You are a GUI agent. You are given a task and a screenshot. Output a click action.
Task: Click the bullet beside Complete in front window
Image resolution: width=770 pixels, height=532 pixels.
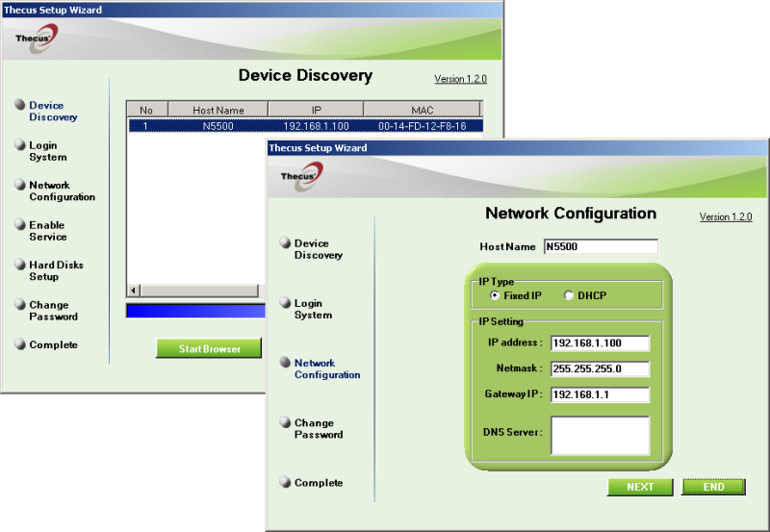[285, 482]
